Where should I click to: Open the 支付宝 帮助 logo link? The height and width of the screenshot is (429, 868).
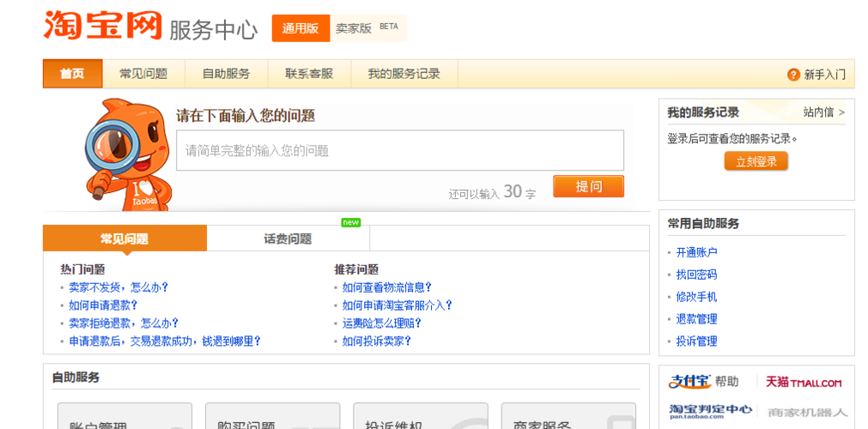pos(703,382)
